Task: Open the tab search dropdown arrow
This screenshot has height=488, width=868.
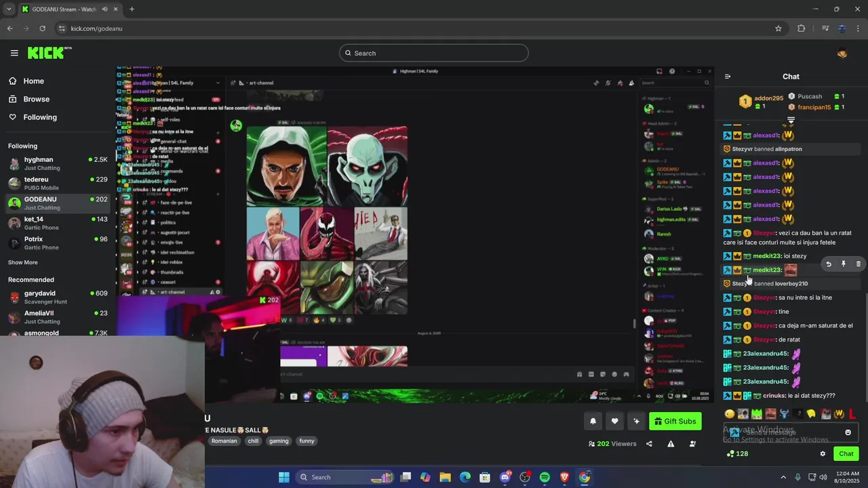Action: [x=9, y=9]
